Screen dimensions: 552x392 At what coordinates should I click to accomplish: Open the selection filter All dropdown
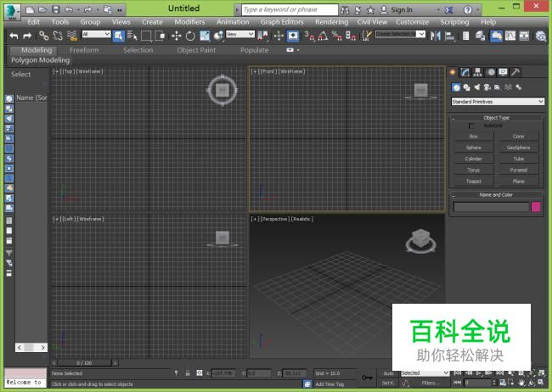pos(96,35)
